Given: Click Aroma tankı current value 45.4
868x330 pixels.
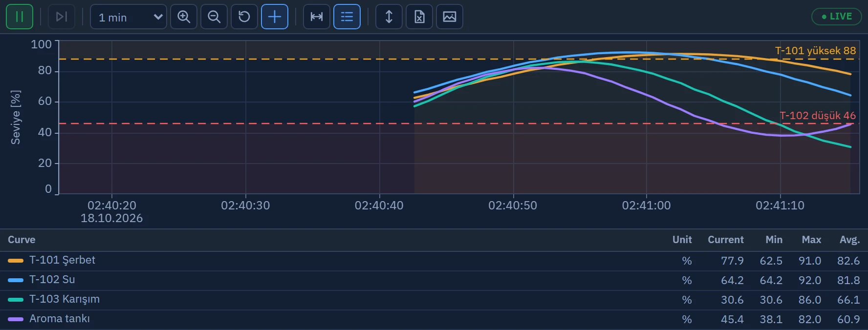Looking at the screenshot, I should coord(732,319).
